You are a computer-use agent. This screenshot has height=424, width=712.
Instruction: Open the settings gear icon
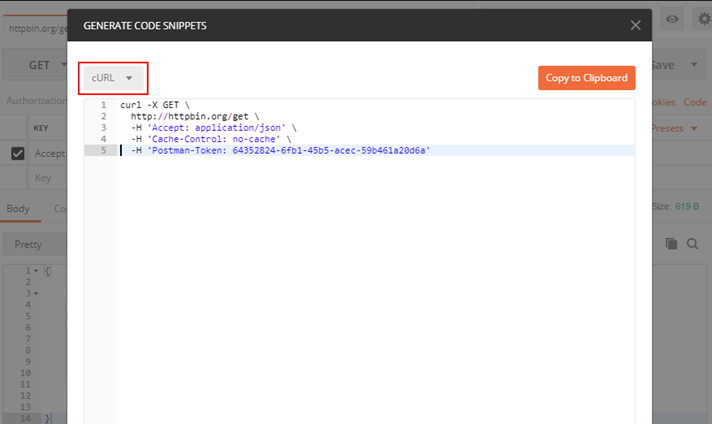coord(704,19)
